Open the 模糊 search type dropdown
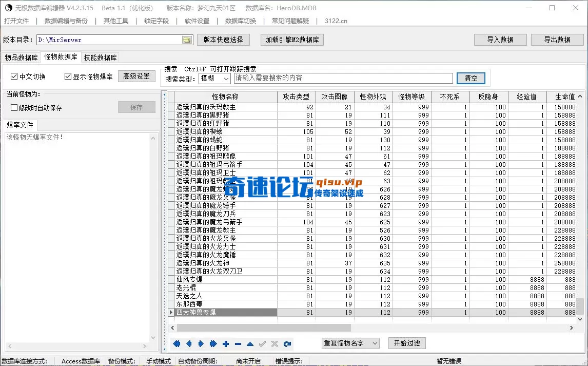The width and height of the screenshot is (588, 366). pos(224,79)
